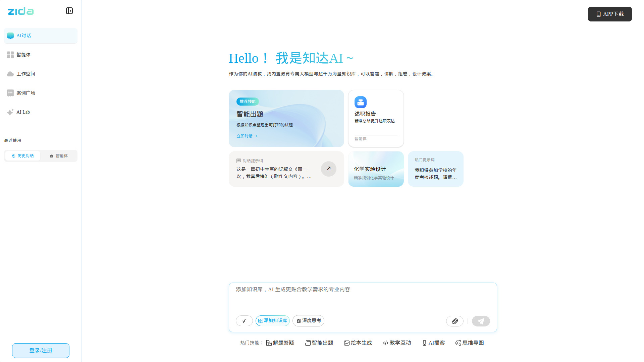Click the 智能出题 skill icon at bottom
Viewport: 644px width, 362px height.
[308, 343]
